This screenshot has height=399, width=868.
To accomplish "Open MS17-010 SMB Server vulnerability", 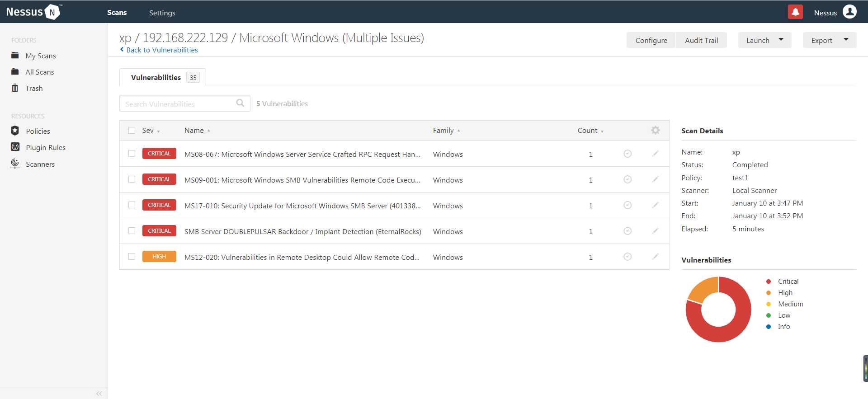I will tap(302, 206).
